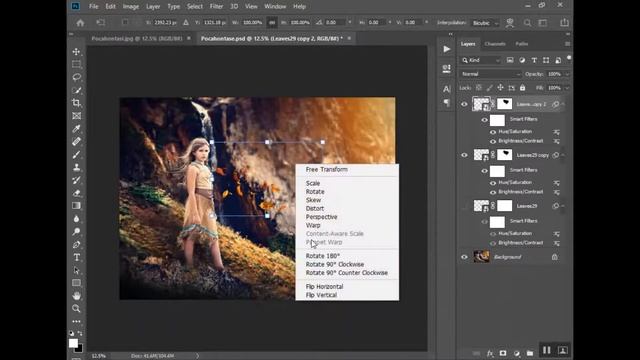The height and width of the screenshot is (360, 640).
Task: Click the Share icon in options bar
Action: tap(564, 22)
